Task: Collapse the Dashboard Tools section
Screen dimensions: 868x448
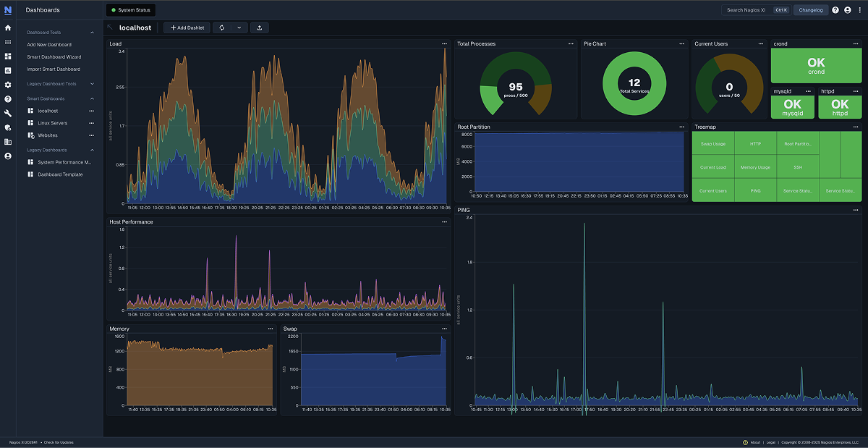Action: (92, 32)
